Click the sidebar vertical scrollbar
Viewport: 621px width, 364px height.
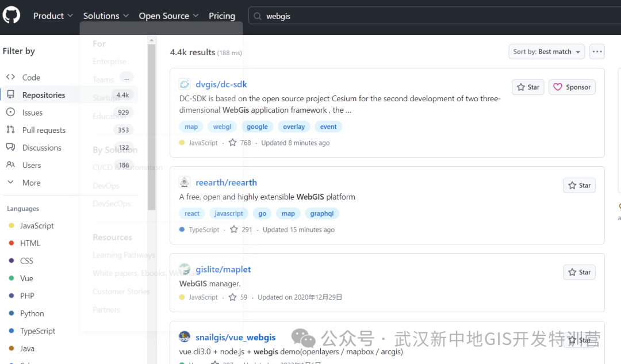tap(151, 127)
